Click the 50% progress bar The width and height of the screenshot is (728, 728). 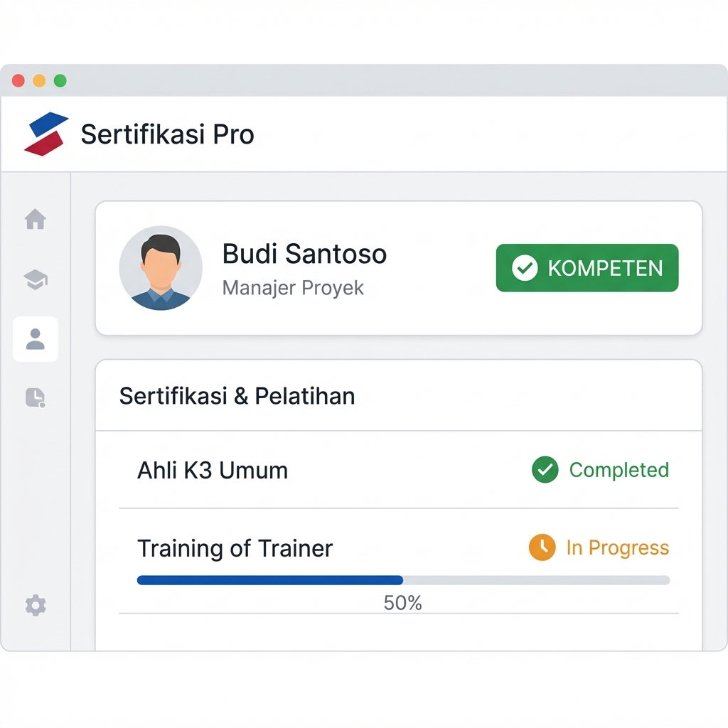402,580
